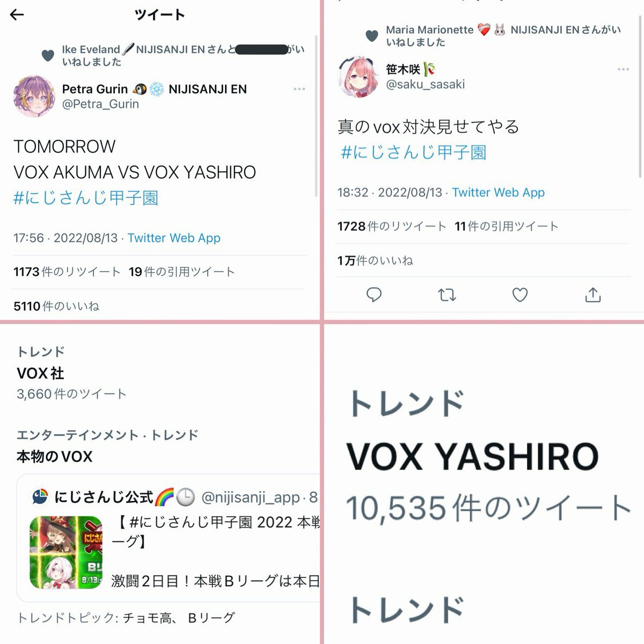Screen dimensions: 644x644
Task: Open Twitter Web App link under Petra's tweet
Action: (174, 238)
